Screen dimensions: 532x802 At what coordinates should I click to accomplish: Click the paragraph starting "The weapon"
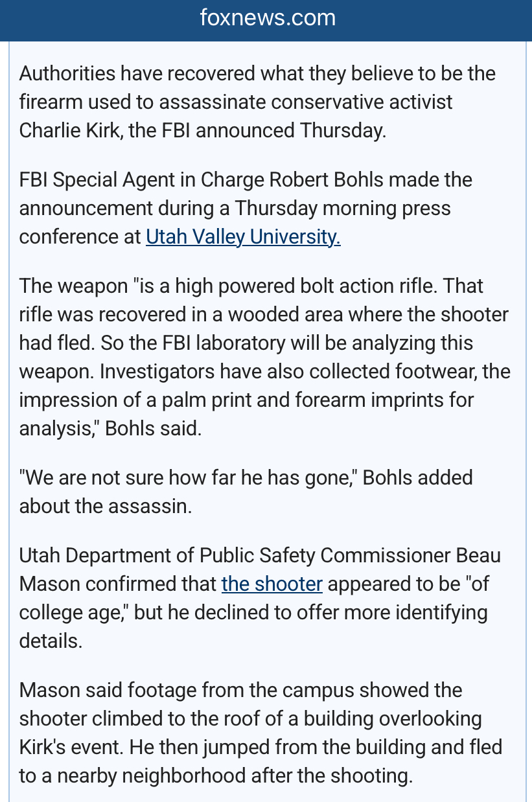pyautogui.click(x=264, y=357)
